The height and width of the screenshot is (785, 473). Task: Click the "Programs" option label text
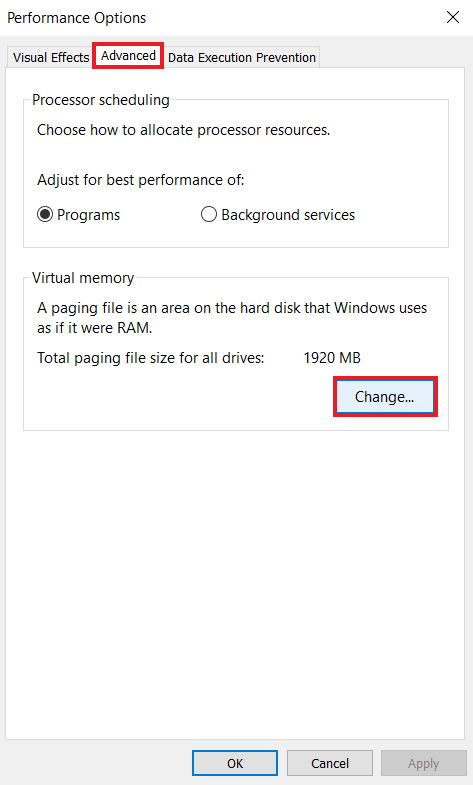[89, 215]
